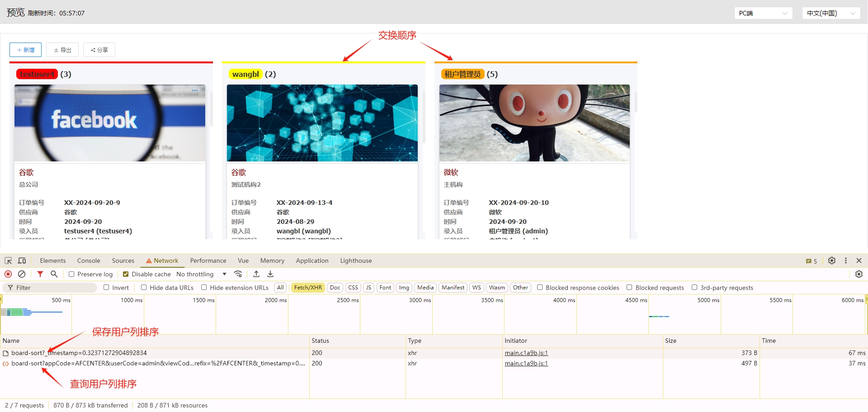Uncheck Disable cache checkbox

(x=126, y=274)
